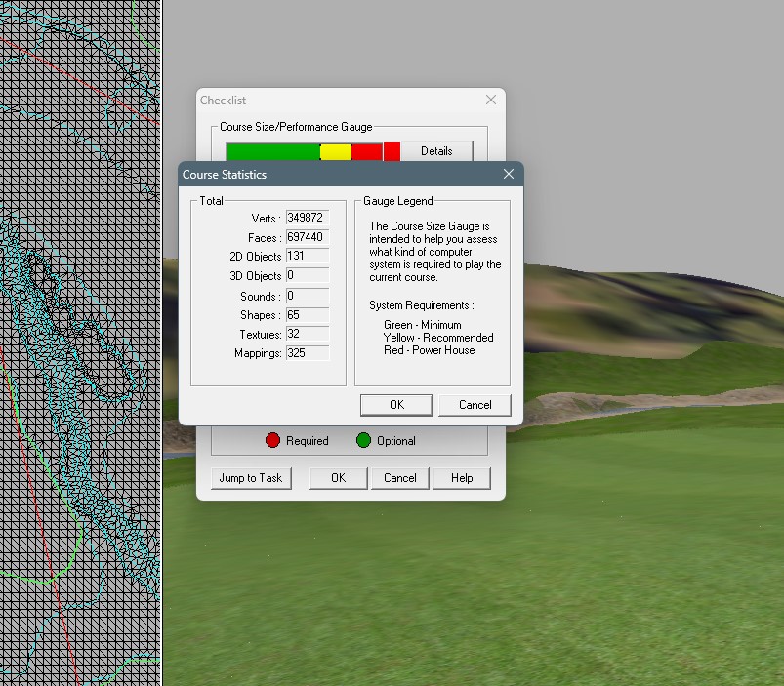This screenshot has height=686, width=784.
Task: Click the red Required indicator icon
Action: tap(273, 441)
